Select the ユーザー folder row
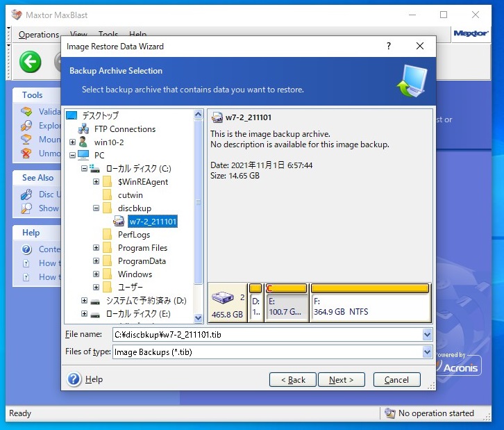This screenshot has height=430, width=504. click(x=130, y=287)
